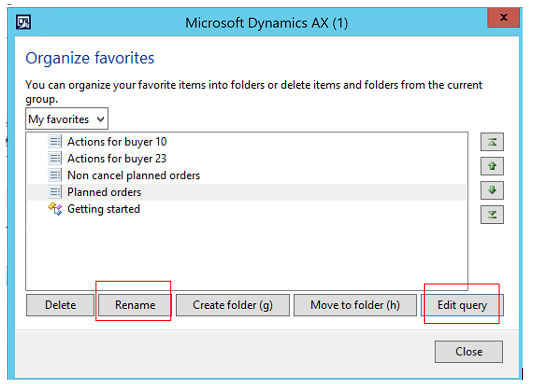This screenshot has height=384, width=540.
Task: Click the move to bottom arrow icon
Action: 492,215
